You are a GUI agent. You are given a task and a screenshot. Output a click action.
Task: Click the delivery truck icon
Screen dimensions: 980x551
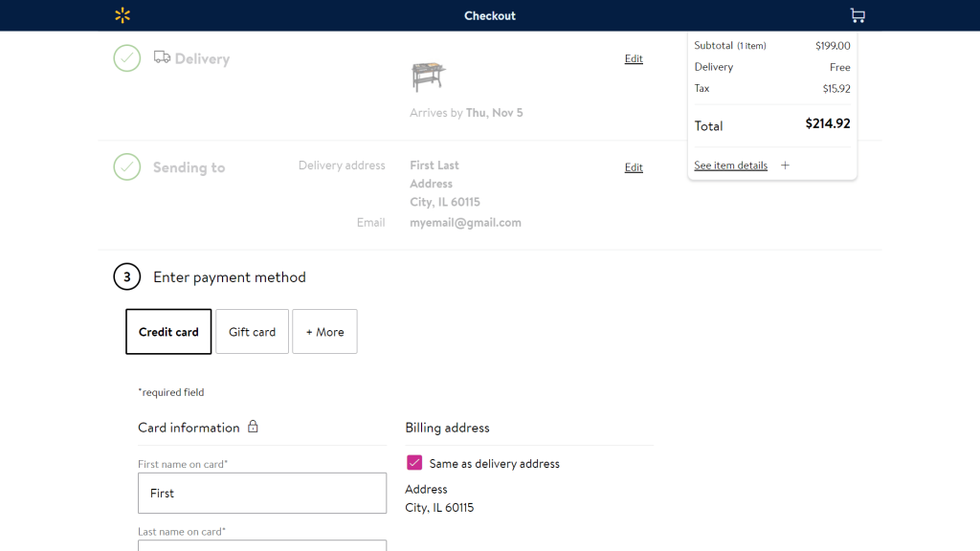[x=162, y=57]
